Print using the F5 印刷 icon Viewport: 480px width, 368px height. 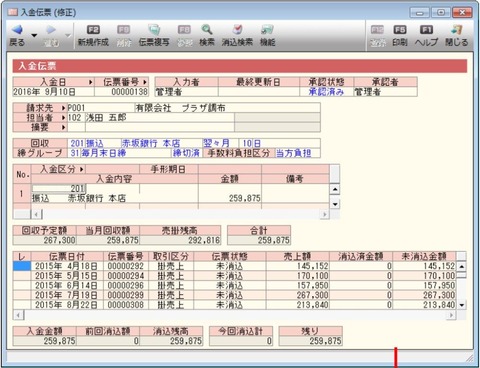click(400, 30)
